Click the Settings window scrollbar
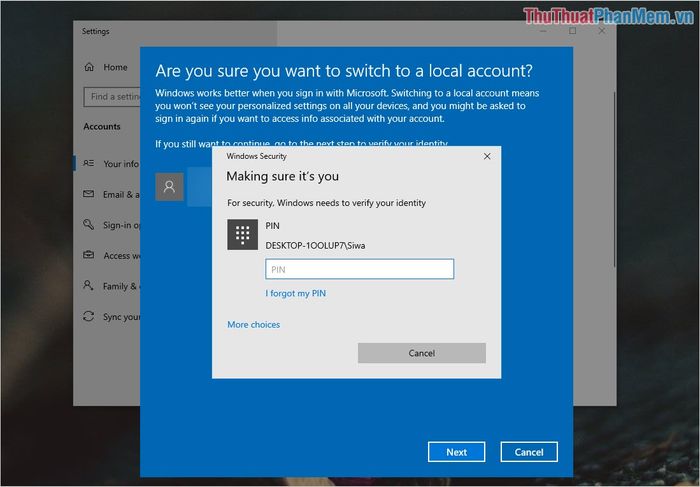The image size is (700, 487). click(615, 179)
